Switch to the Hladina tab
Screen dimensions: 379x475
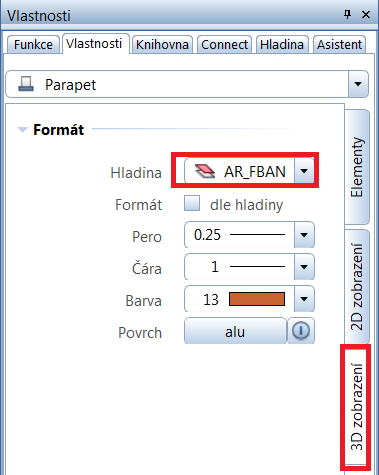point(282,45)
